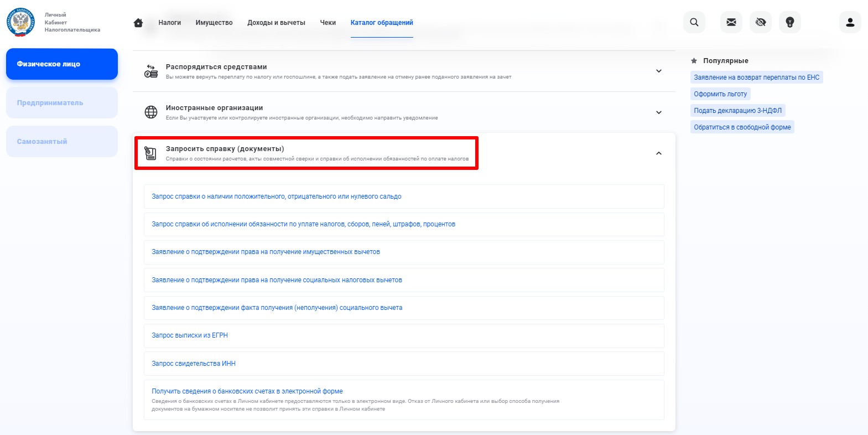This screenshot has height=435, width=868.
Task: Select the Самозанятый profile mode
Action: coord(61,141)
